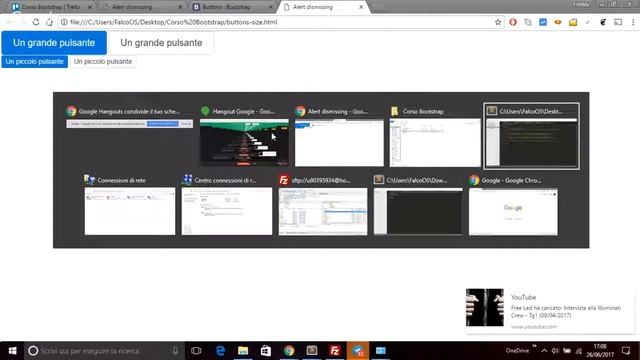640x360 pixels.
Task: Switch to highlighted Sublime Deskt... window thumbnail
Action: 531,136
